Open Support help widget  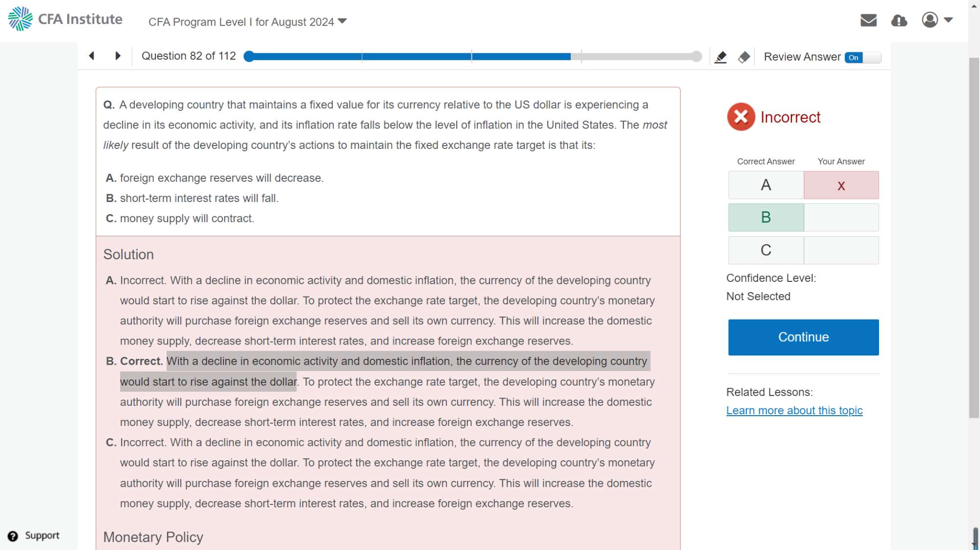tap(34, 536)
